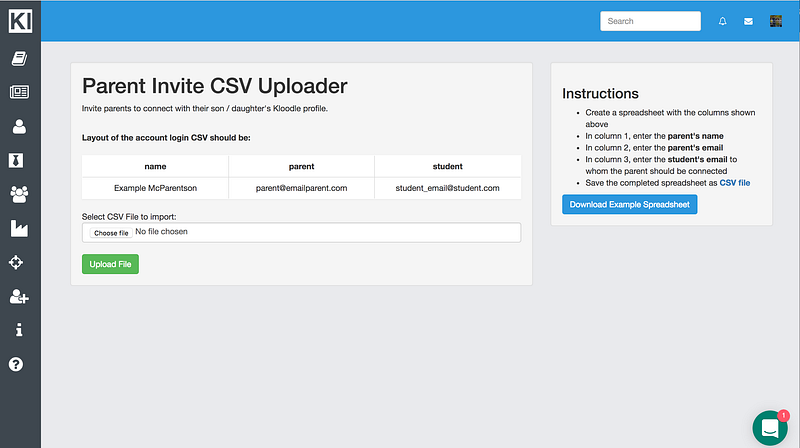Viewport: 800px width, 448px height.
Task: Follow the CSV file link
Action: click(735, 183)
